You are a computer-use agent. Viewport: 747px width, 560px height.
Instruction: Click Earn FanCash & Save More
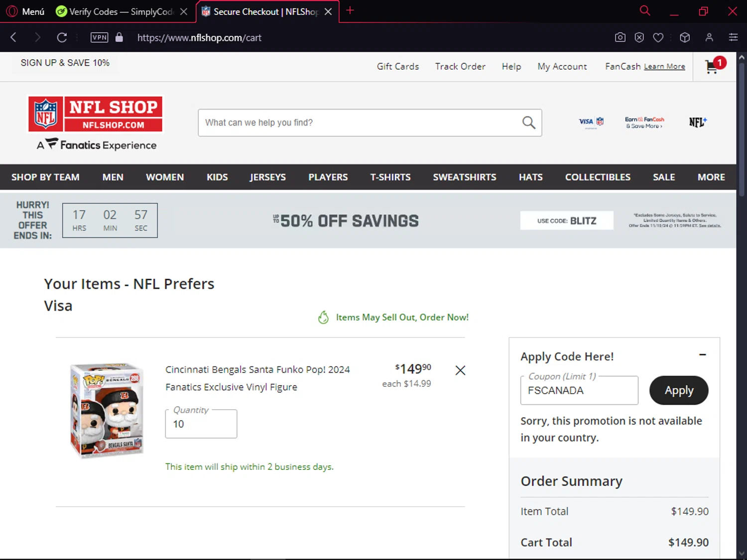pos(644,122)
